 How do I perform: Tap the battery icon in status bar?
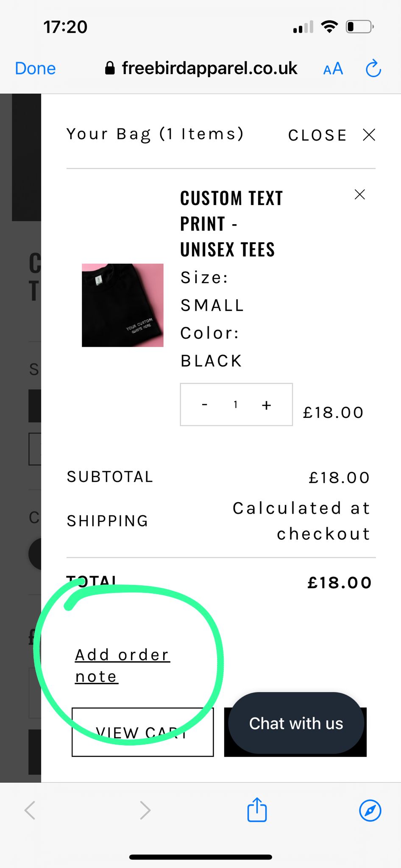(359, 27)
